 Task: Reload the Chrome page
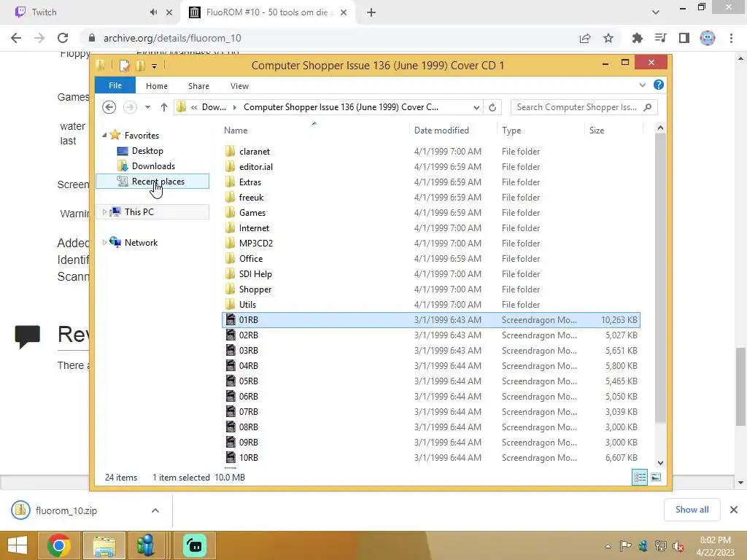point(63,38)
